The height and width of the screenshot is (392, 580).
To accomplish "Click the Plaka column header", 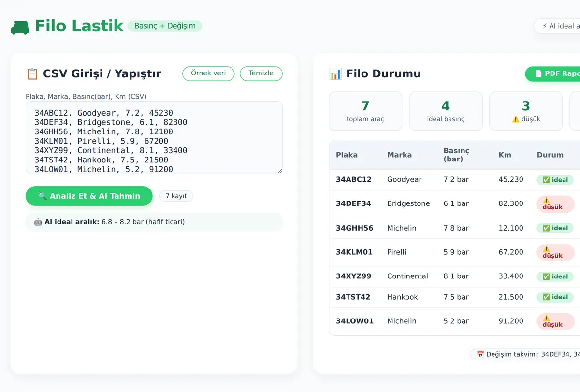I will (347, 155).
